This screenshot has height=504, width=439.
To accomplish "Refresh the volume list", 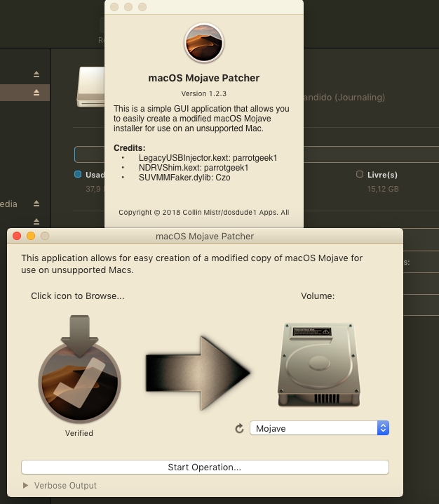I will [239, 428].
